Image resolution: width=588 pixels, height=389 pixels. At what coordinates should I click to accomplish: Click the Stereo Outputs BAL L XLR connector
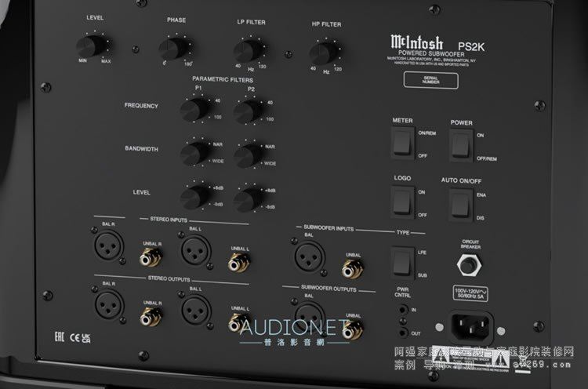coord(196,311)
